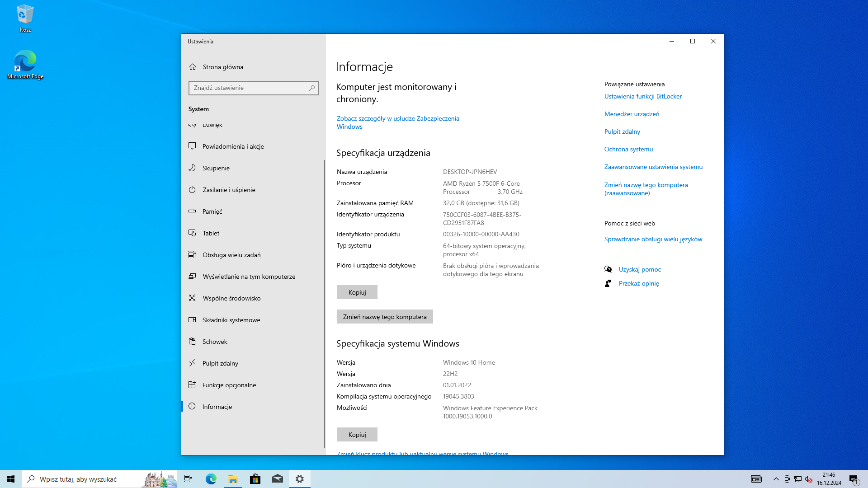Launch Edge from the taskbar

click(x=211, y=479)
